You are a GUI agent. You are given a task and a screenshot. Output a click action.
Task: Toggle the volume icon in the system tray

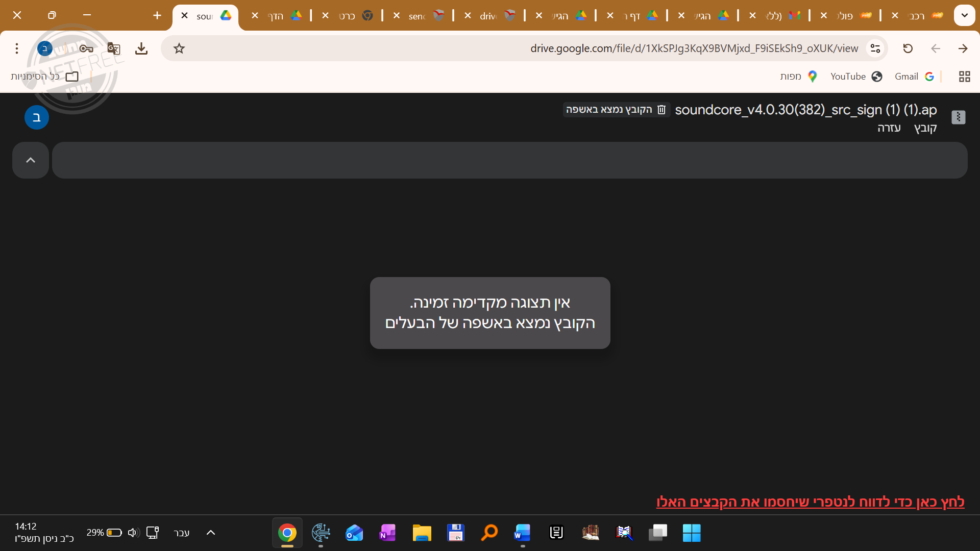click(133, 533)
